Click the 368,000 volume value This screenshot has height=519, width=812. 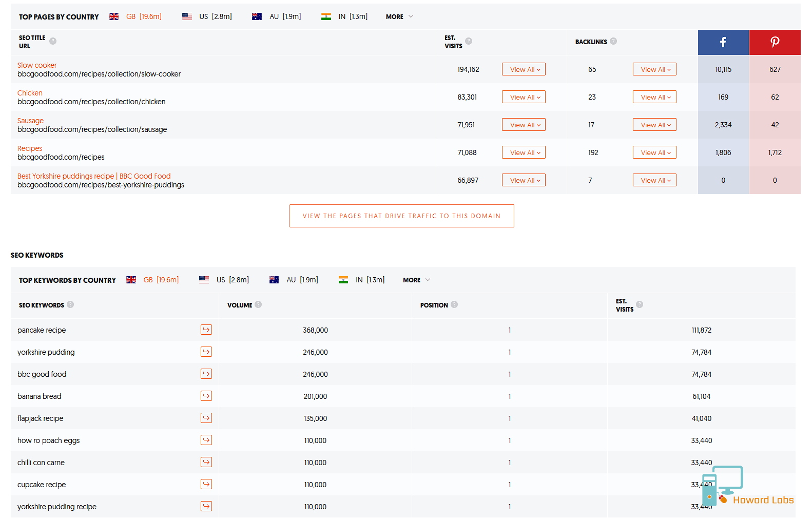(x=315, y=330)
